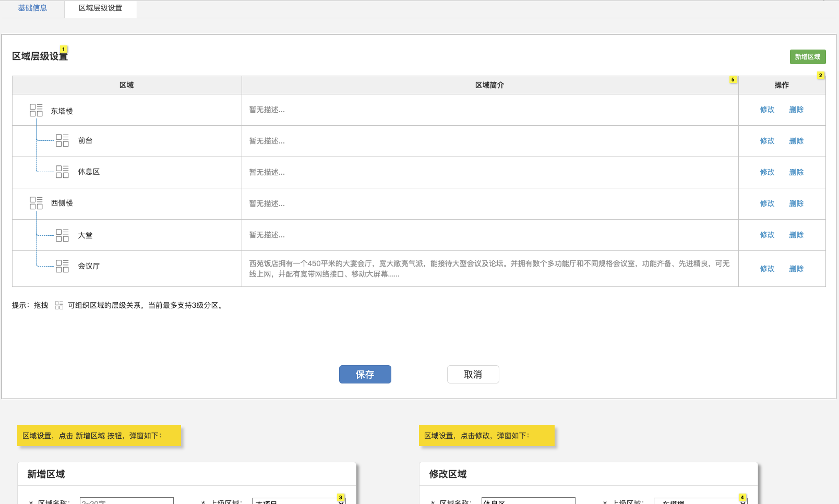
Task: Select the 会议厅 area name
Action: tap(89, 266)
